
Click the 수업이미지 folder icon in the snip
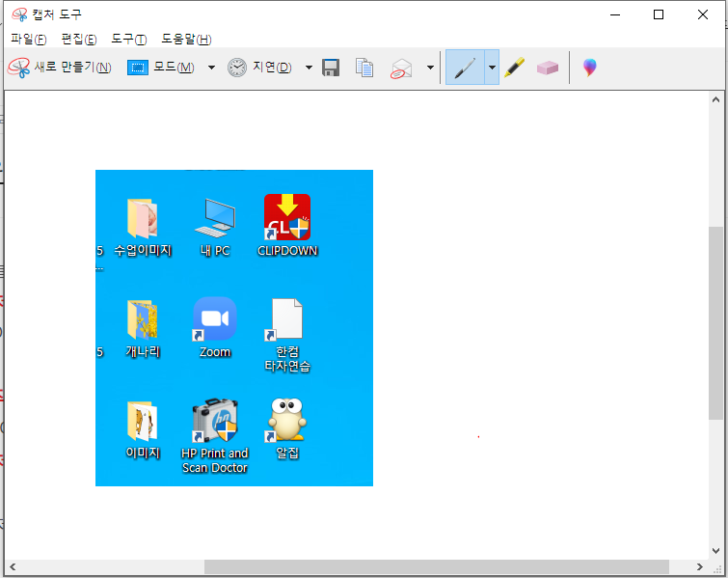(x=143, y=218)
